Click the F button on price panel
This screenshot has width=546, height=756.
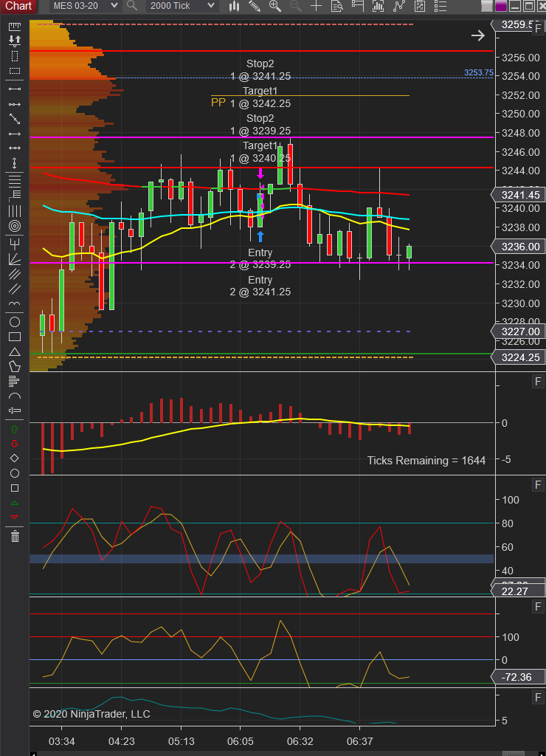point(538,28)
